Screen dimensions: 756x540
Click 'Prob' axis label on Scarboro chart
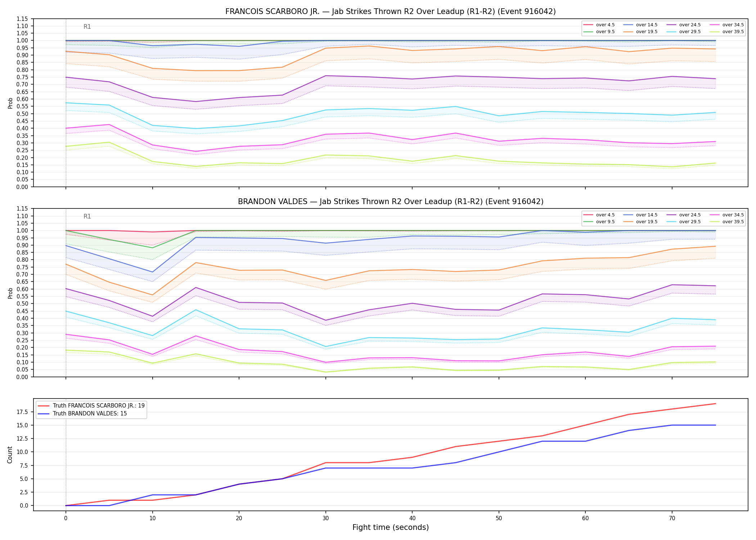pos(10,103)
